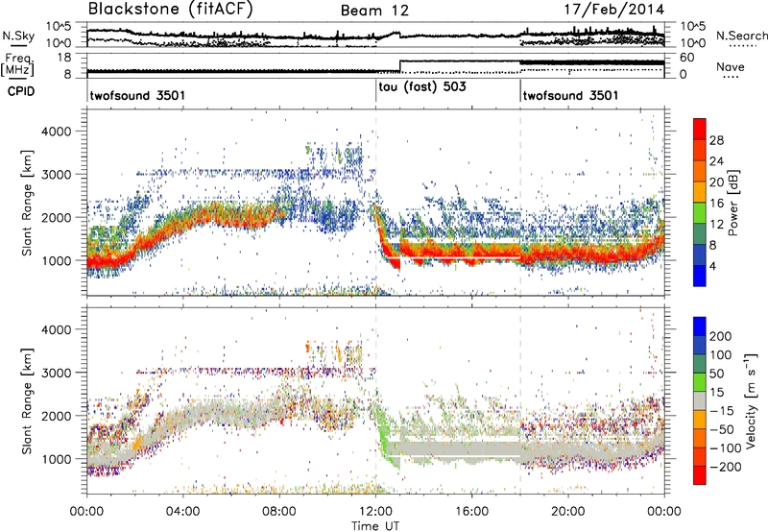Click the 4 label on power colorbar
The width and height of the screenshot is (768, 532).
[713, 266]
